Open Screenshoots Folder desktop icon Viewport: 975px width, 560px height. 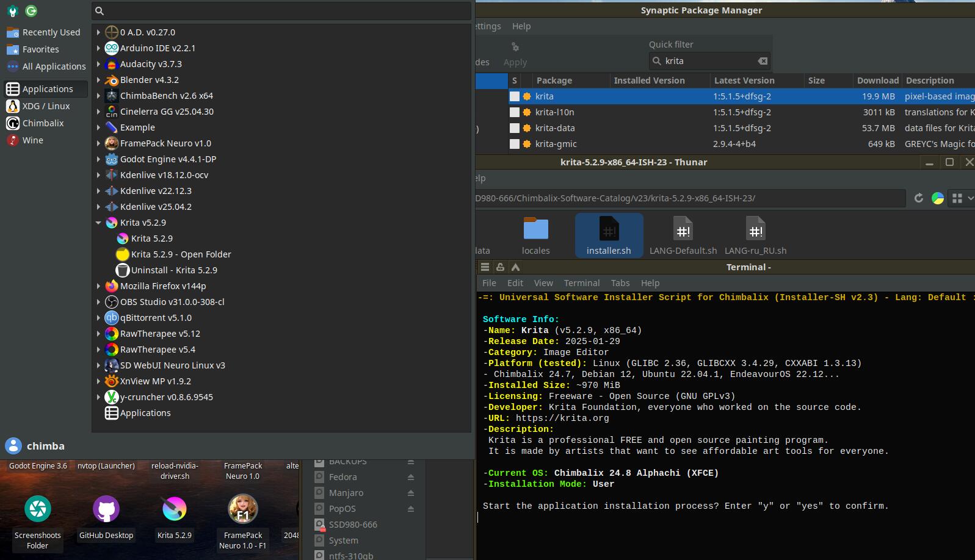[x=38, y=509]
